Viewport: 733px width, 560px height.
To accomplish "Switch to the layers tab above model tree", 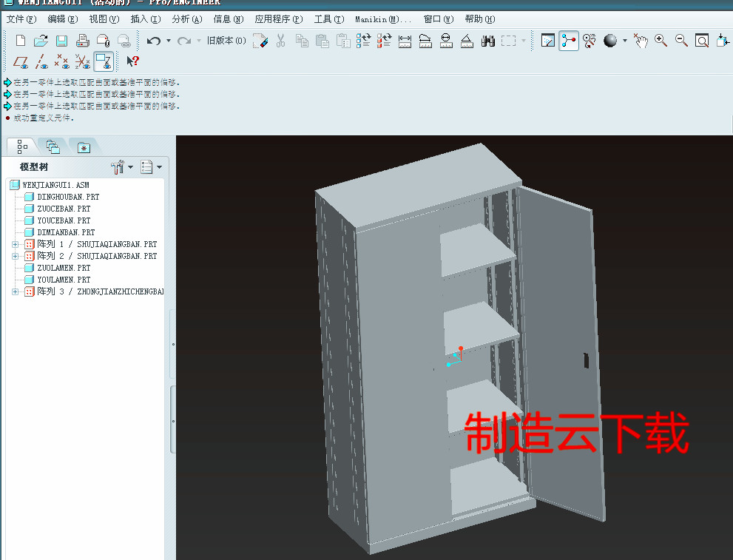I will tap(53, 146).
